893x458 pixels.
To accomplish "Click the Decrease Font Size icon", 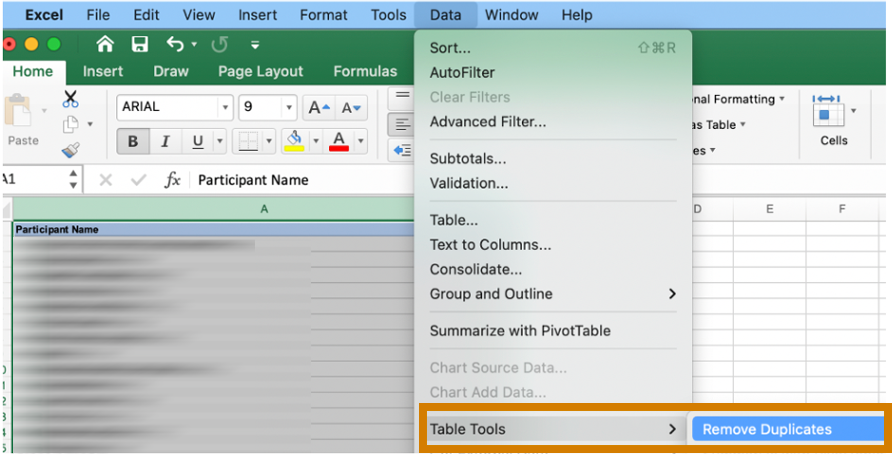I will (351, 107).
